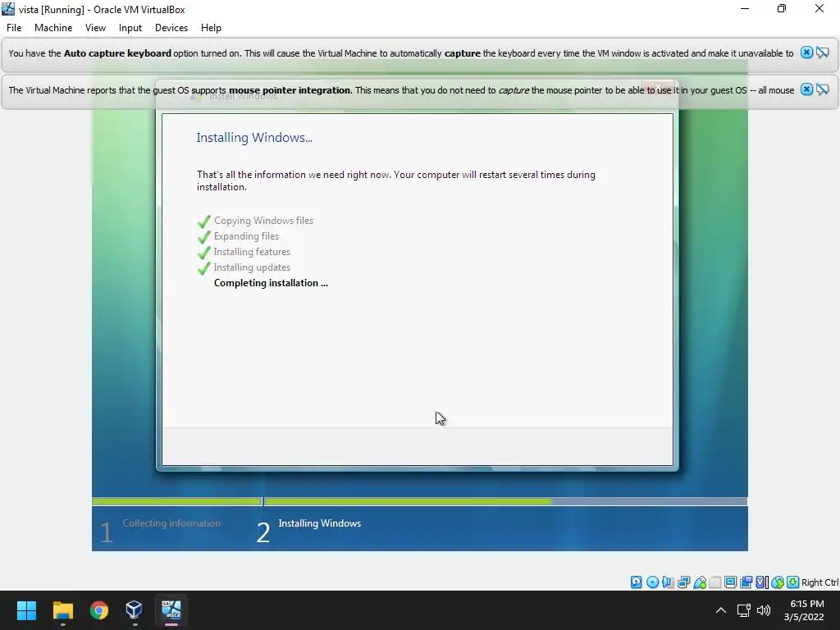The image size is (840, 630).
Task: Click the CPU virtualization status icon
Action: [x=760, y=582]
